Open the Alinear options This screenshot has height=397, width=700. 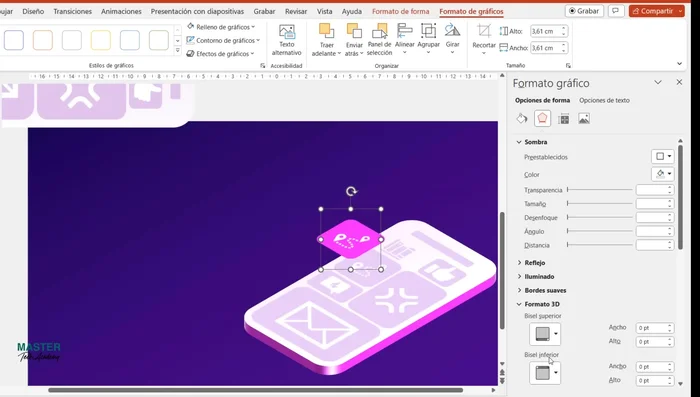[404, 39]
